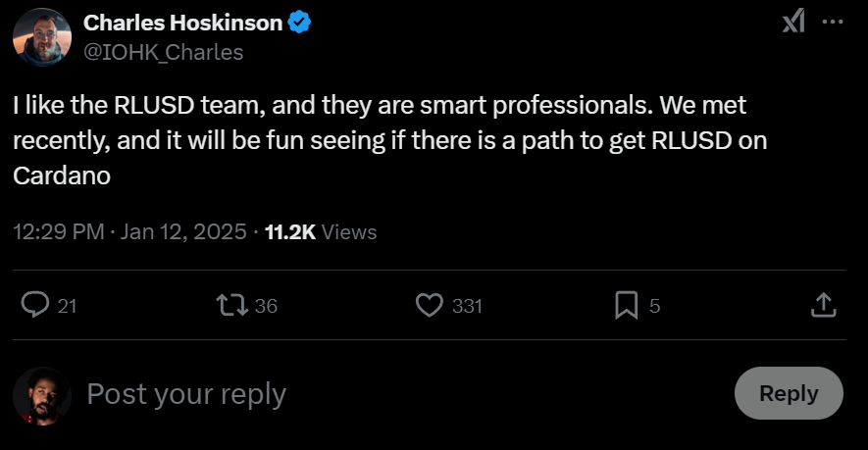Open Charles Hoskinson's profile picture
The height and width of the screenshot is (450, 868).
[41, 37]
